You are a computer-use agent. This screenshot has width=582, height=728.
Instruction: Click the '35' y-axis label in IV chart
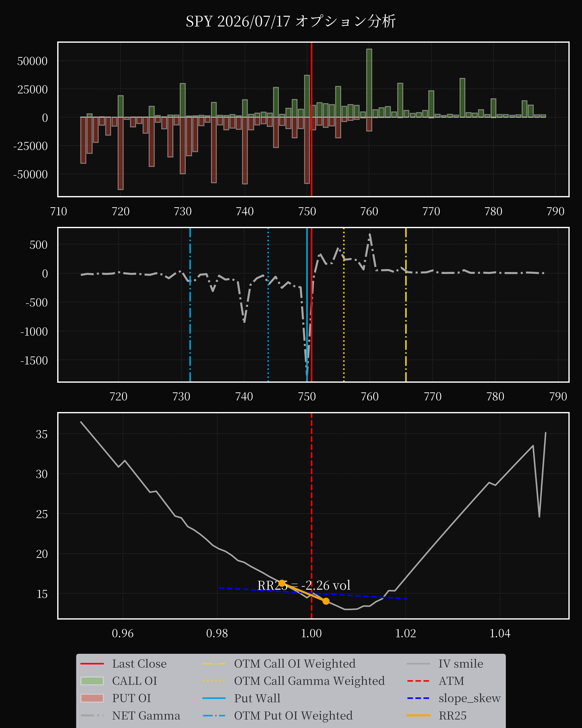(x=42, y=434)
